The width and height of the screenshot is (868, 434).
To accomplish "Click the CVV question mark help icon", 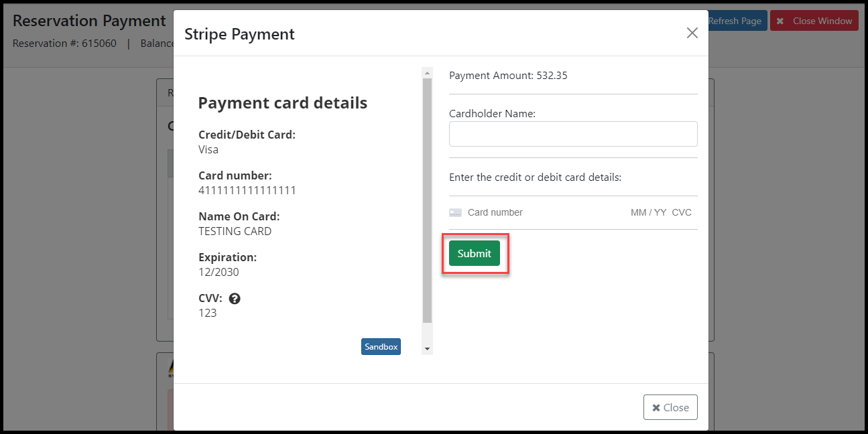I will pyautogui.click(x=235, y=299).
